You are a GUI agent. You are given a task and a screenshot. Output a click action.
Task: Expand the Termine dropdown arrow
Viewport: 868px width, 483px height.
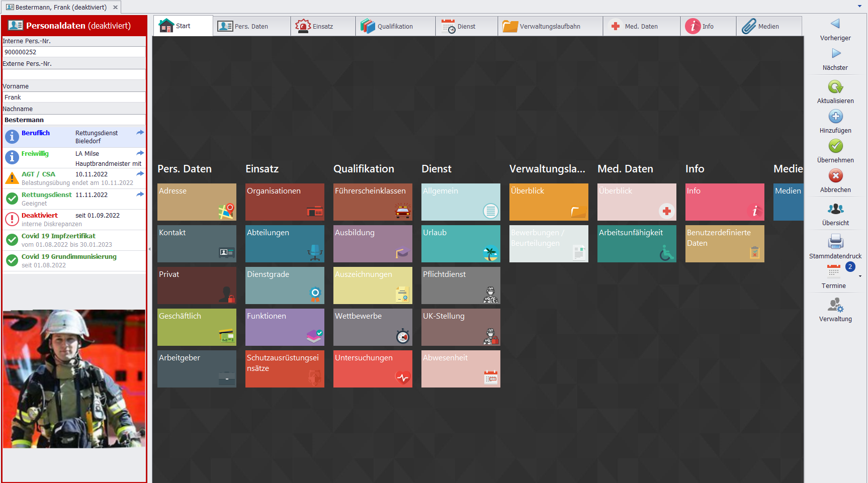[x=860, y=276]
